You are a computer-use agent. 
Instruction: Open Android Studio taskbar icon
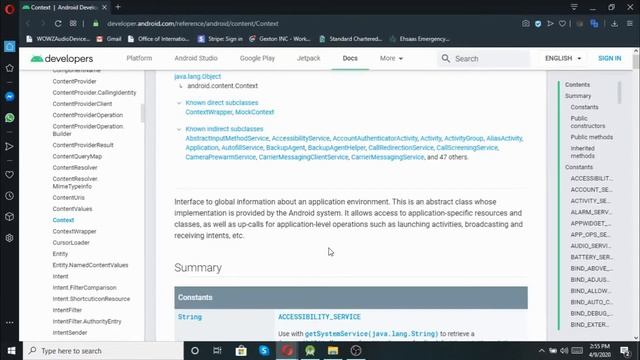click(310, 351)
